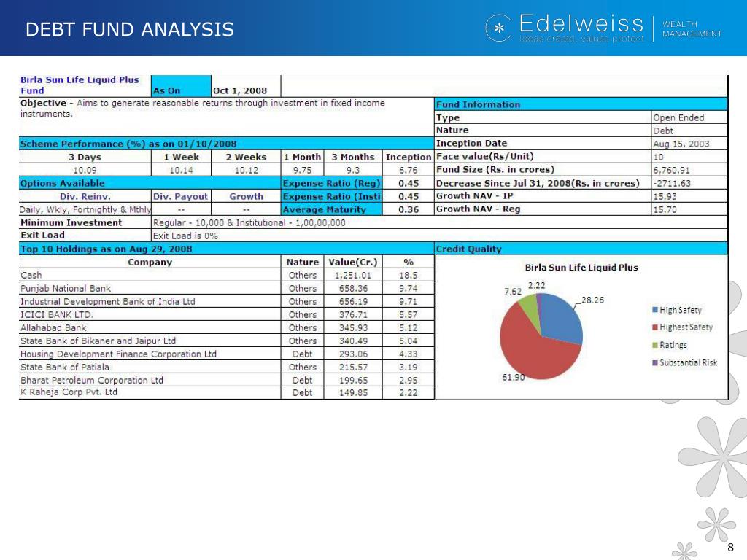
Task: Click the 'Value(Cr.)' column header
Action: tap(352, 262)
